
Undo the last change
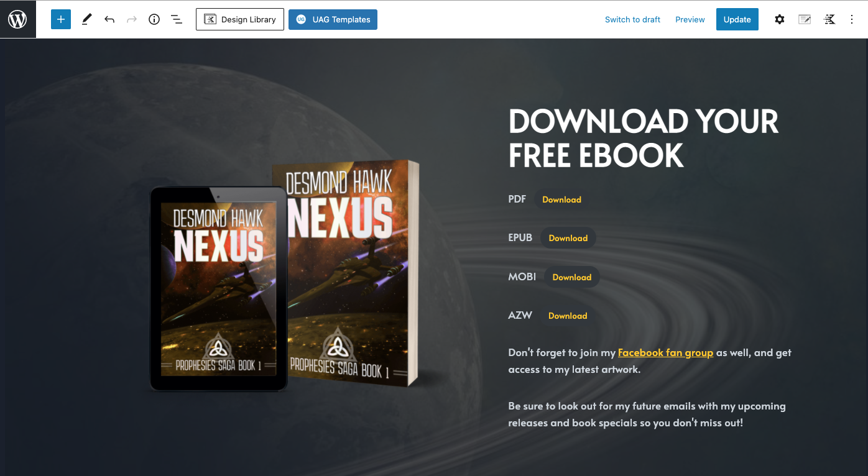click(109, 19)
